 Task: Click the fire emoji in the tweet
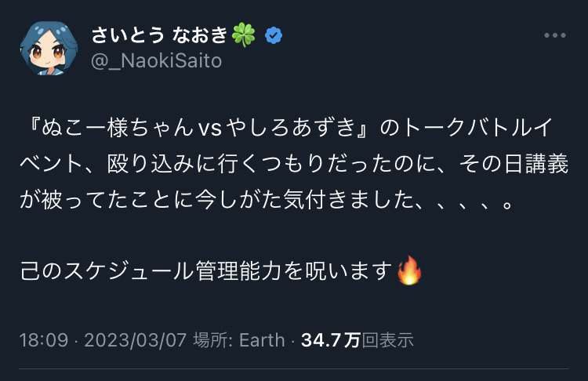point(409,270)
